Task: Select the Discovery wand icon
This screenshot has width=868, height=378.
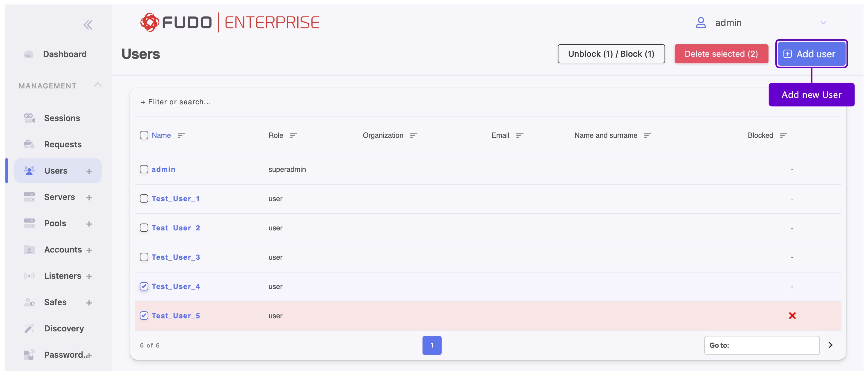Action: [x=29, y=328]
